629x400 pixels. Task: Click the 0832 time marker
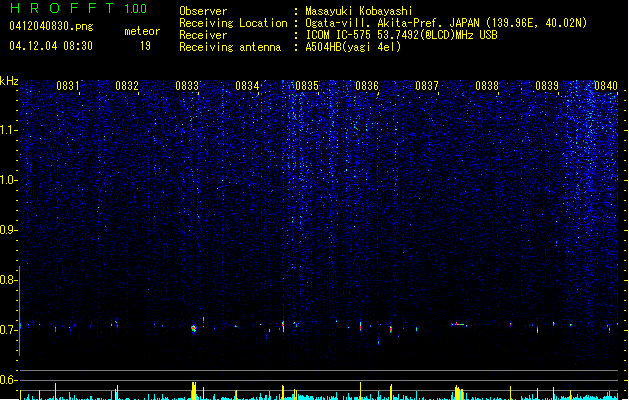[x=127, y=86]
